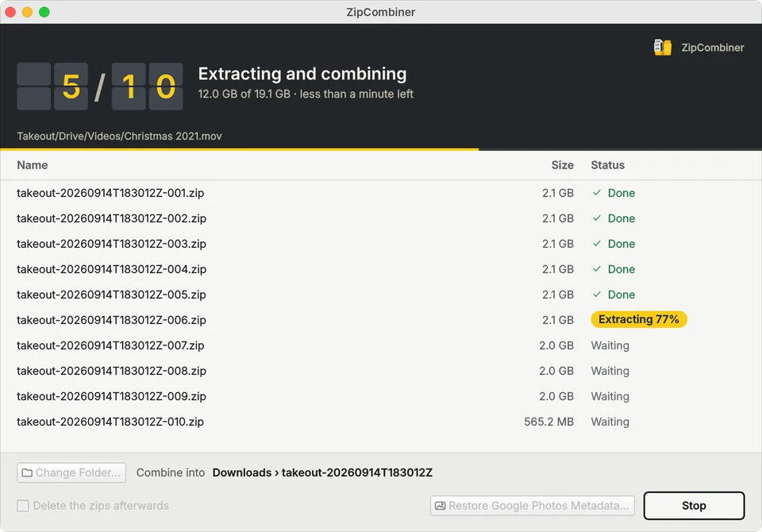Select takeout-20260914T183012Z-010.zip row
Image resolution: width=762 pixels, height=532 pixels.
click(x=381, y=422)
